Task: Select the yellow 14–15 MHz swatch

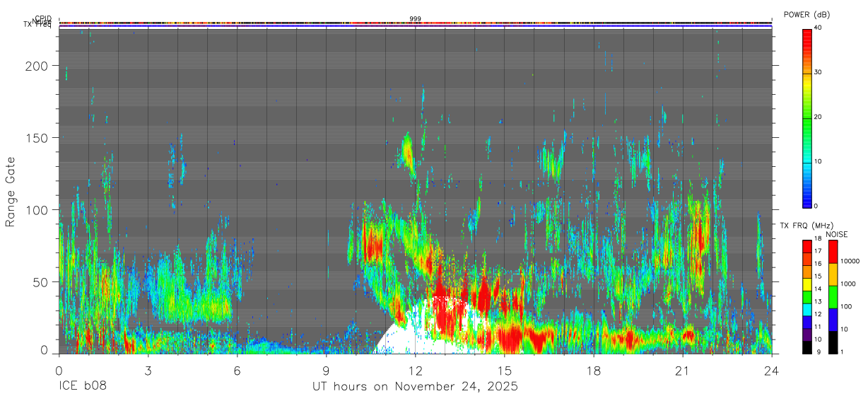Action: [808, 284]
